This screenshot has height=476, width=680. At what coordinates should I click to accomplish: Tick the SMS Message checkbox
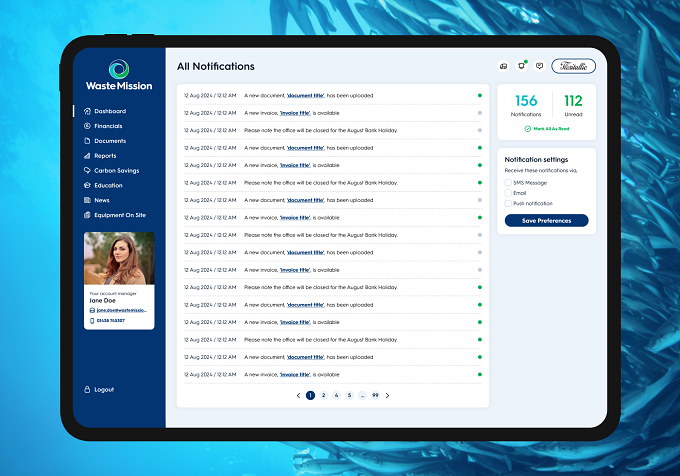click(x=508, y=183)
